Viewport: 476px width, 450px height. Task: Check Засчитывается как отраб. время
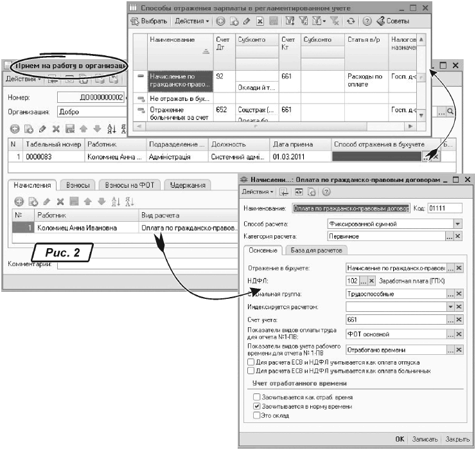click(257, 398)
